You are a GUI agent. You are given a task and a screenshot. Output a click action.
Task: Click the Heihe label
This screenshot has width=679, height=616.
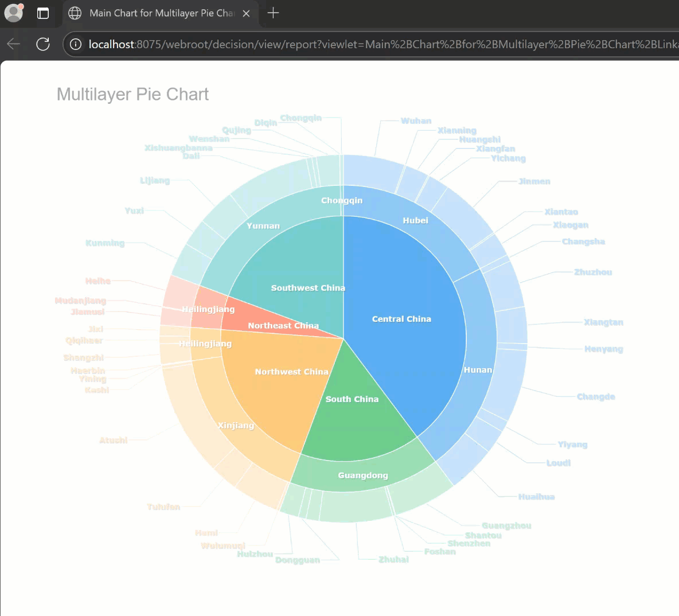click(x=98, y=281)
